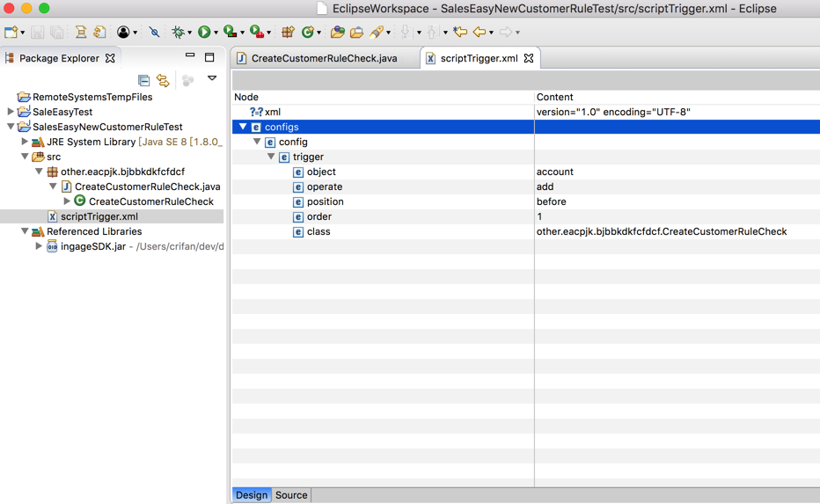
Task: Click the profile circle toolbar icon
Action: tap(123, 33)
